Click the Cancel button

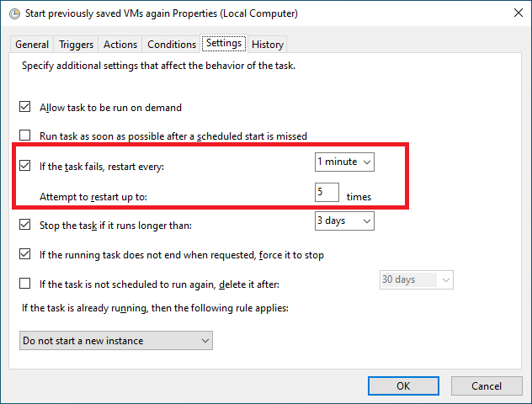487,386
